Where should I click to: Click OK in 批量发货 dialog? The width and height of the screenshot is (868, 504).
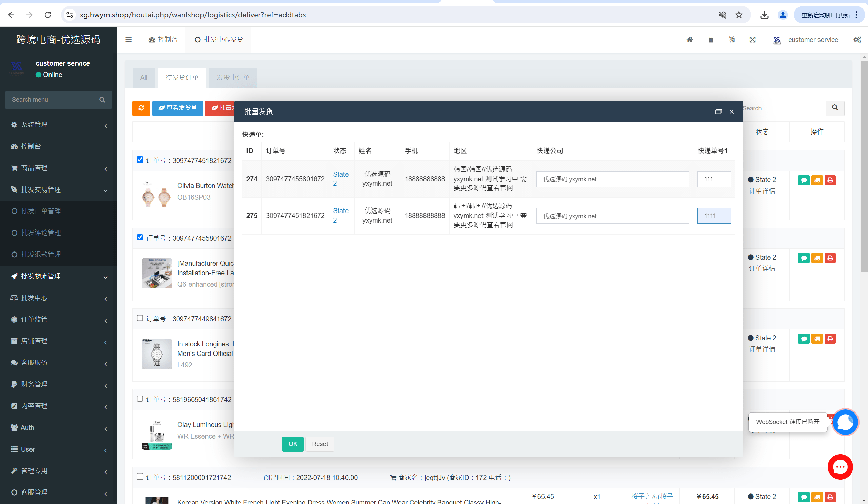(293, 444)
